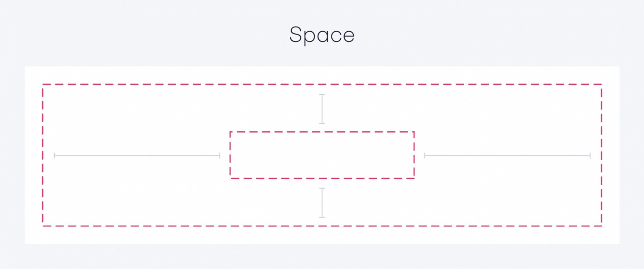Click the top edge of outer dashed border

(322, 85)
